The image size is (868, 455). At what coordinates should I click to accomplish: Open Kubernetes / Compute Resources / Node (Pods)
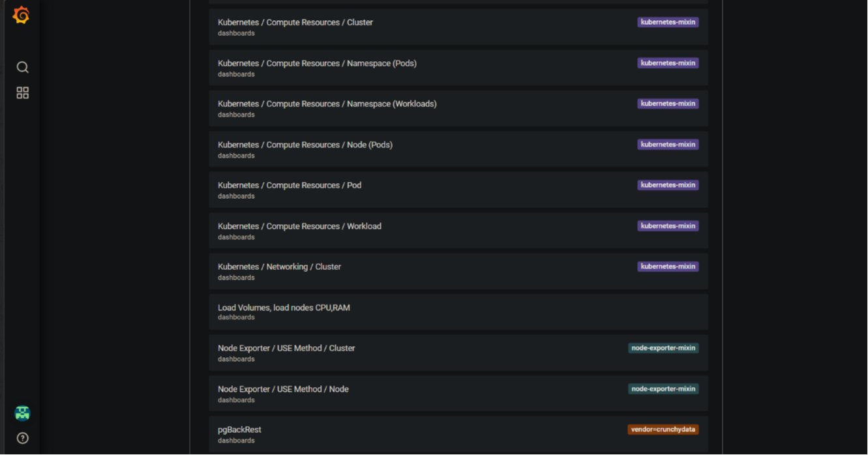coord(305,145)
